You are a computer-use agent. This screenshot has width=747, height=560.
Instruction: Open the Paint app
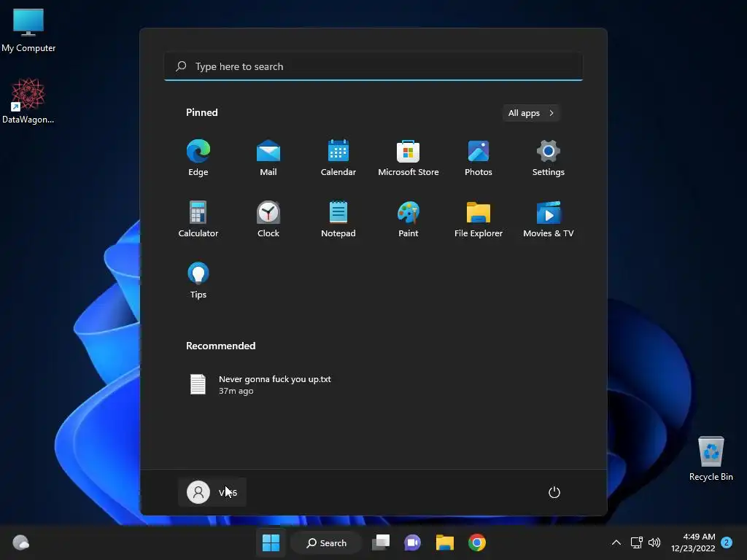tap(409, 219)
